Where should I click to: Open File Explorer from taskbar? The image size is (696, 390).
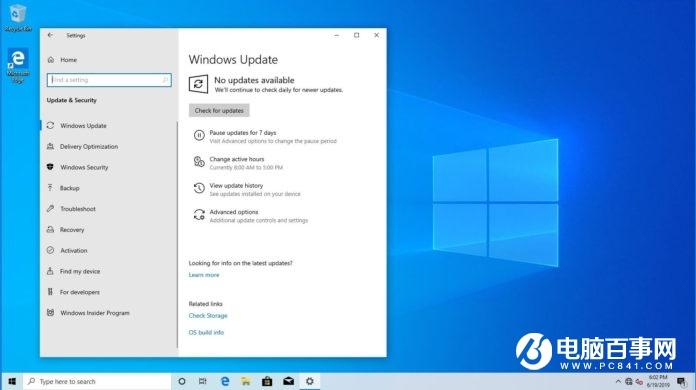[245, 382]
